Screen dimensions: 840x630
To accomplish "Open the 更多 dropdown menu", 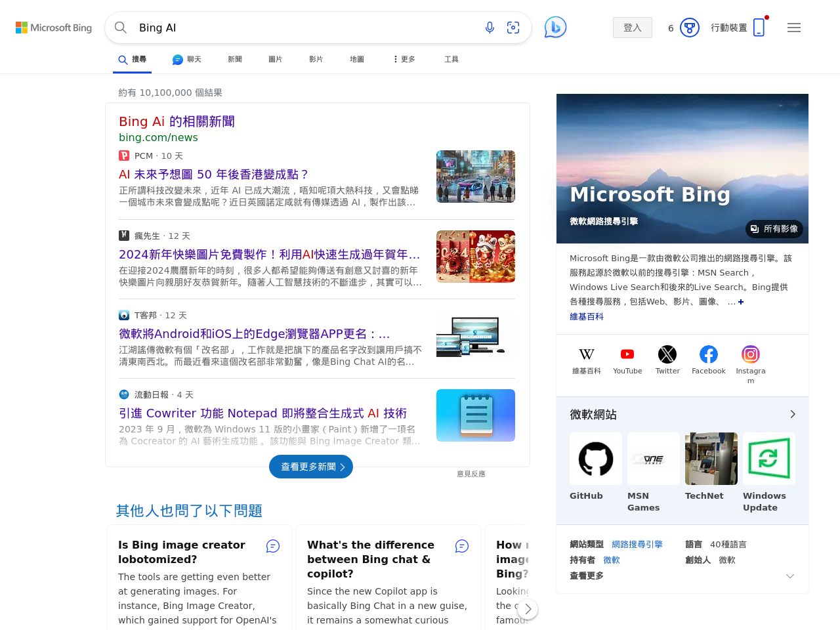I will pyautogui.click(x=404, y=59).
